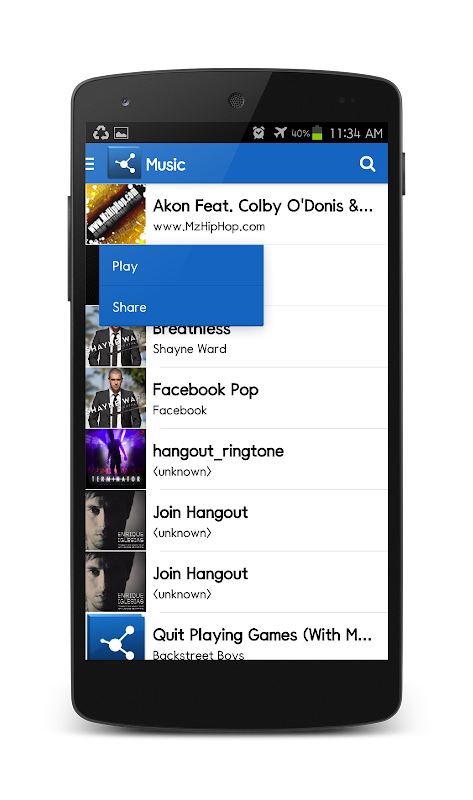This screenshot has width=473, height=800.
Task: Tap the MzHipHop album art thumbnail
Action: [115, 214]
